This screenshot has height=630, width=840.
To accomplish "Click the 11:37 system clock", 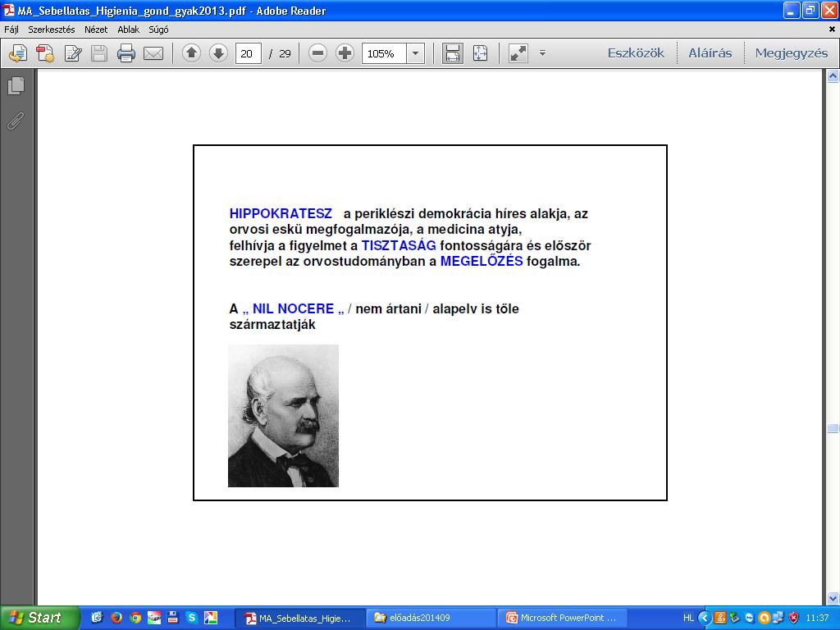I will pos(818,619).
